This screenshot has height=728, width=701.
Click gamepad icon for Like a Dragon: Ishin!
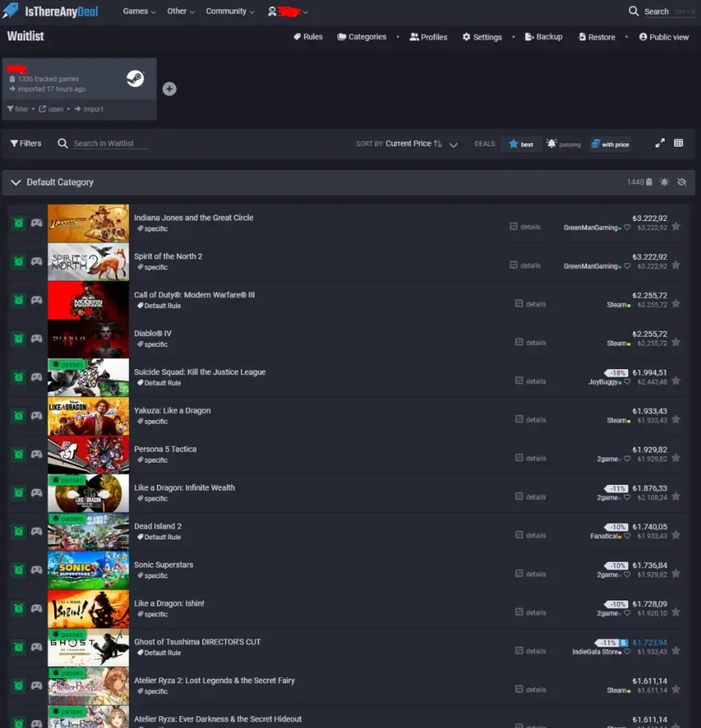coord(36,608)
